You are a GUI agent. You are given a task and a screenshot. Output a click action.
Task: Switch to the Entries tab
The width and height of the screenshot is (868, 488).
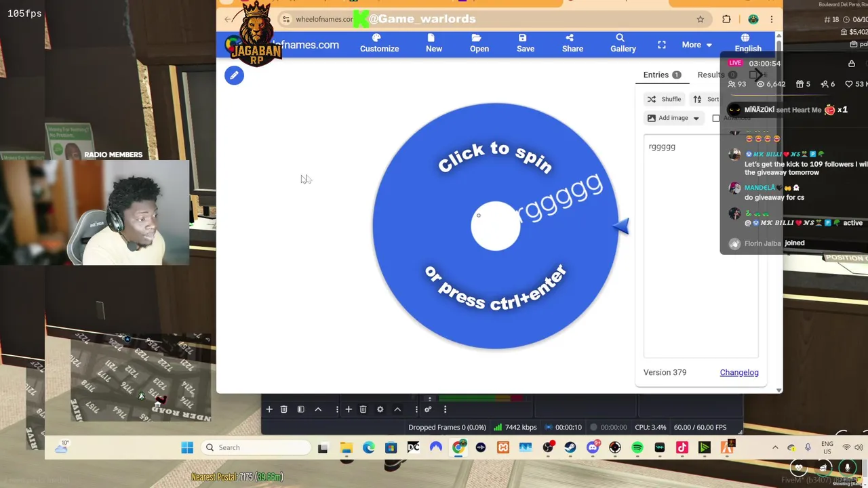[662, 75]
